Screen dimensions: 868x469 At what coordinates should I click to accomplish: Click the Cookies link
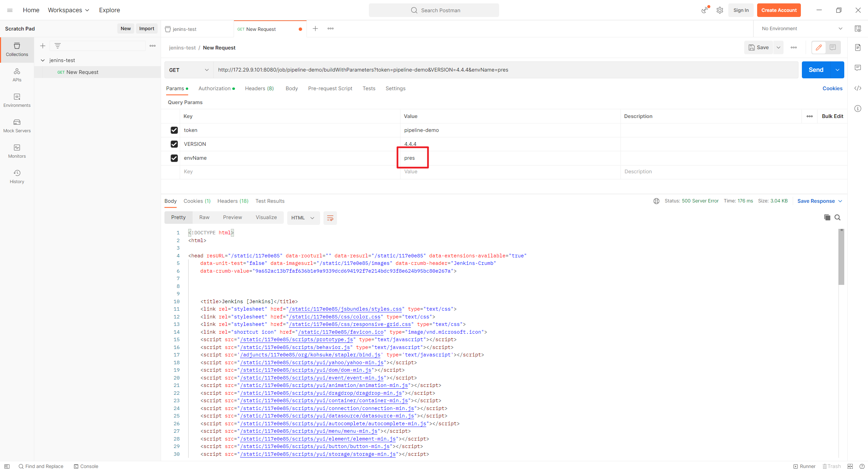(832, 89)
